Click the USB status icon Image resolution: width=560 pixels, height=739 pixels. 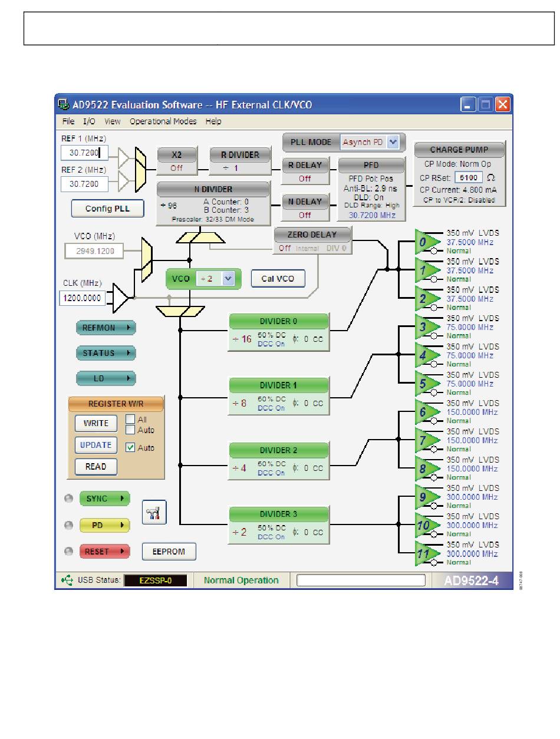(67, 580)
